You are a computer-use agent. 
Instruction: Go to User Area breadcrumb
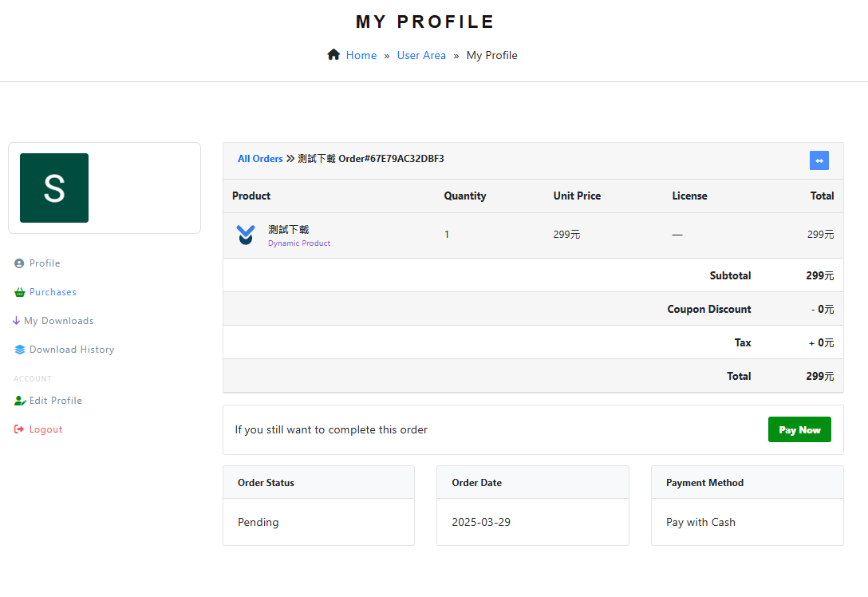[421, 55]
